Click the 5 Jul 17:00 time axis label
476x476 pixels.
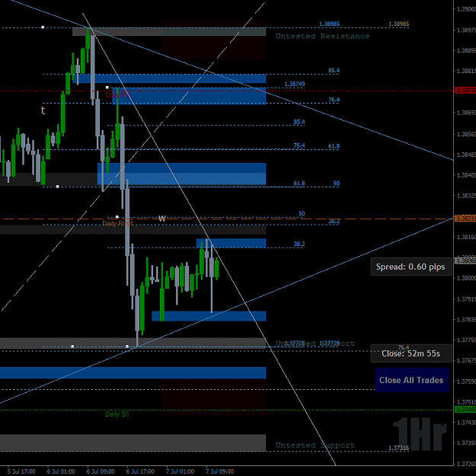coord(21,471)
